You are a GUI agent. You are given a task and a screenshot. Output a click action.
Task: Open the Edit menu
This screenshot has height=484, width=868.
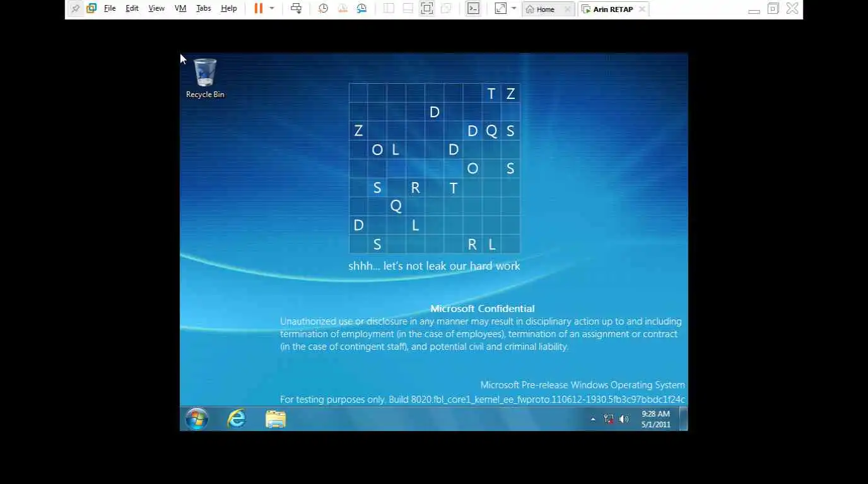click(132, 9)
